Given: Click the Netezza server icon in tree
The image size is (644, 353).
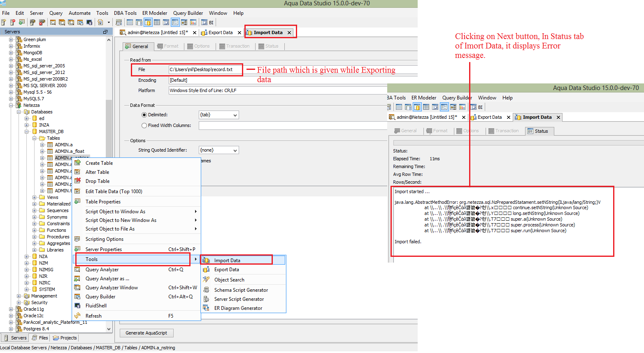Looking at the screenshot, I should [x=19, y=105].
